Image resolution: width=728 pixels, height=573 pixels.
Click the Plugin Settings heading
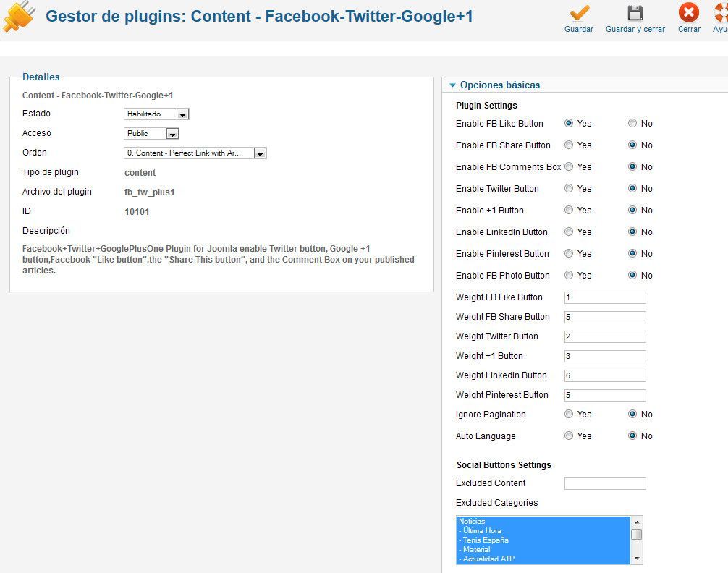tap(486, 106)
